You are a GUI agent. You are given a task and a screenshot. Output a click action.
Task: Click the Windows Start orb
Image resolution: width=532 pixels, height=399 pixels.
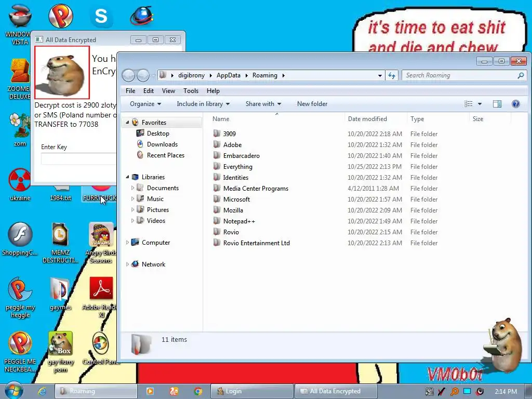pos(13,391)
